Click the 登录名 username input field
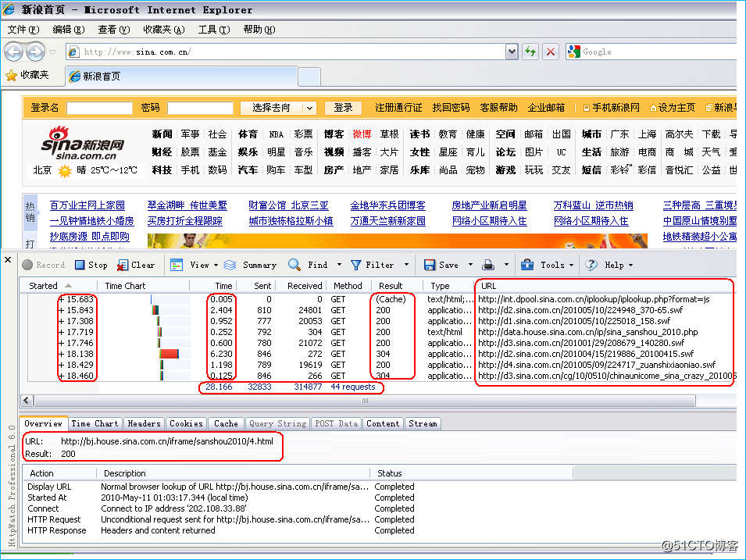 [99, 108]
